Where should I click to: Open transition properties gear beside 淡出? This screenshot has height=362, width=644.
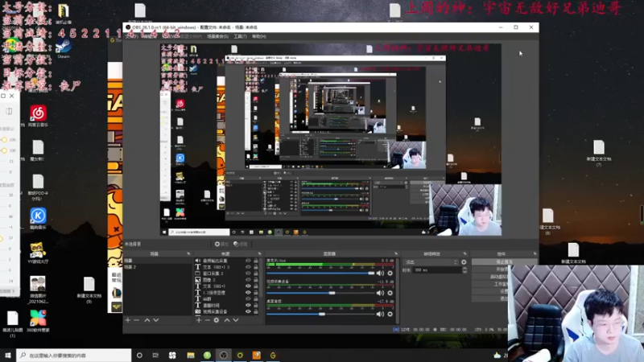[x=464, y=262]
